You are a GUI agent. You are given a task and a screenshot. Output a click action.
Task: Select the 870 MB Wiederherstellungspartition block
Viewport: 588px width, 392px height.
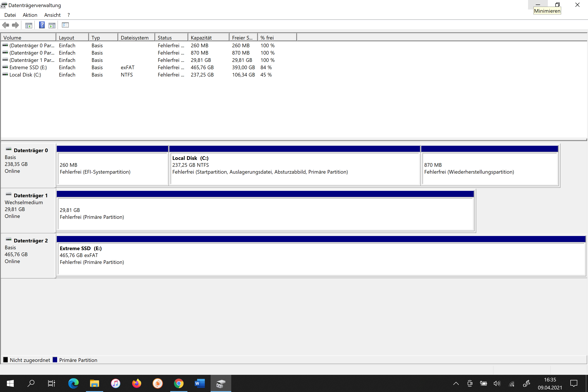(x=490, y=168)
